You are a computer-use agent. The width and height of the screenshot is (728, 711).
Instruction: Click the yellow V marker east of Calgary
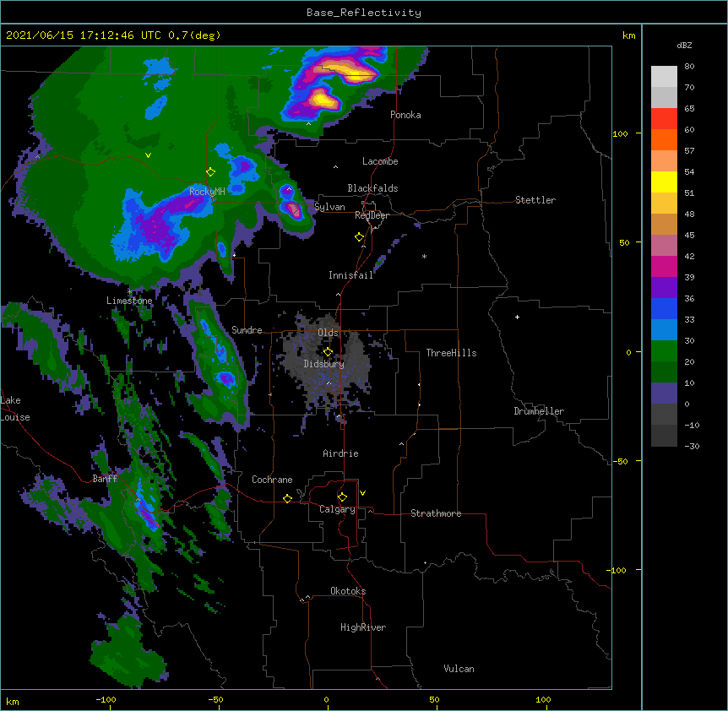pyautogui.click(x=362, y=493)
